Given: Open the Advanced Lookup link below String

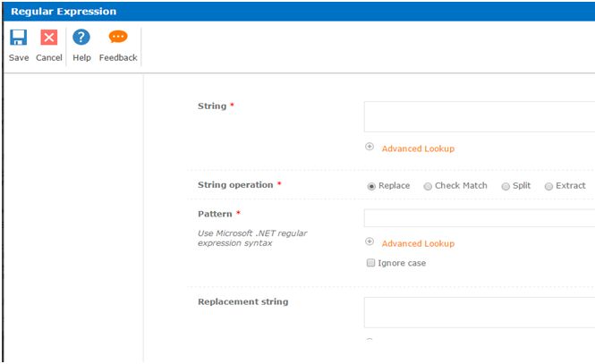Looking at the screenshot, I should click(x=418, y=148).
